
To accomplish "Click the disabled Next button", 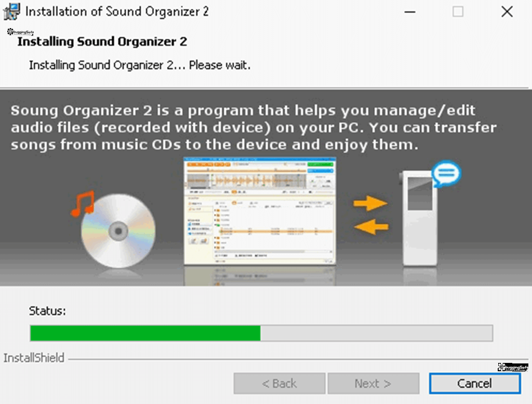I will click(x=373, y=383).
